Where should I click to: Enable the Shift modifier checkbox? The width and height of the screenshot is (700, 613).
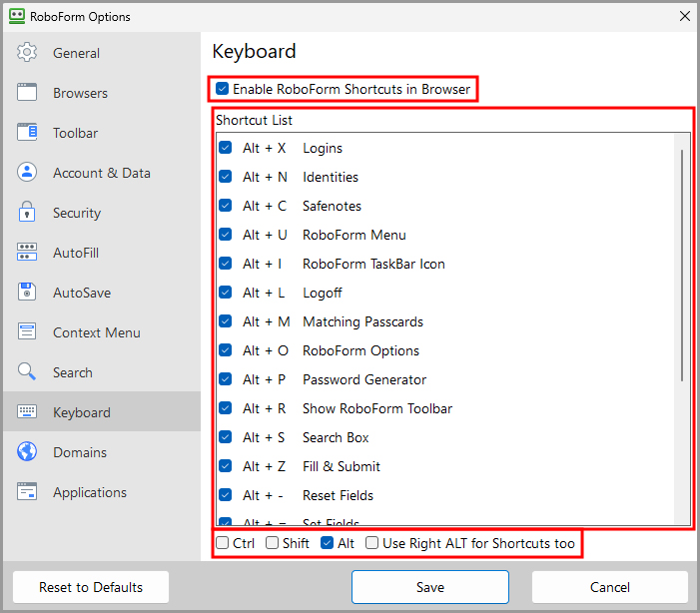(272, 542)
